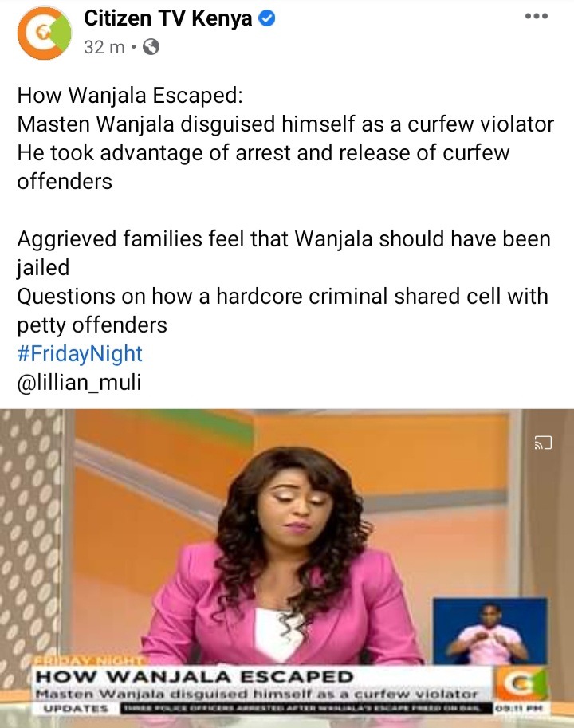This screenshot has height=728, width=574.
Task: Click the UPDATES ticker label
Action: pos(76,709)
